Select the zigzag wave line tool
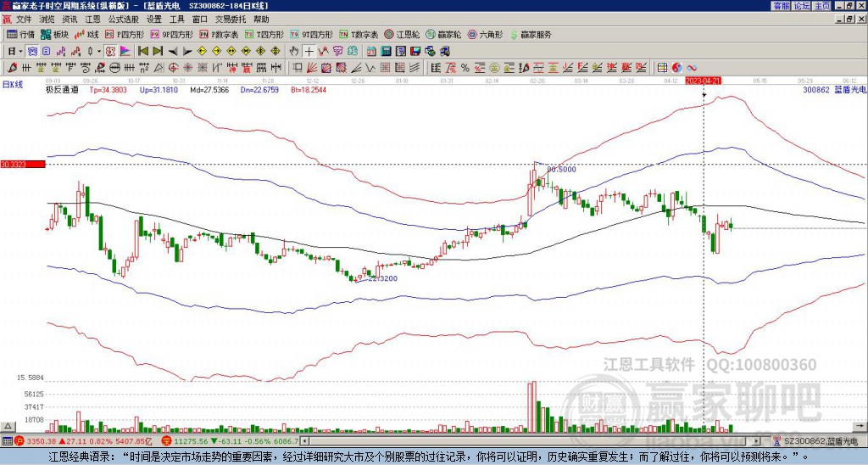868x465 pixels. pyautogui.click(x=370, y=68)
